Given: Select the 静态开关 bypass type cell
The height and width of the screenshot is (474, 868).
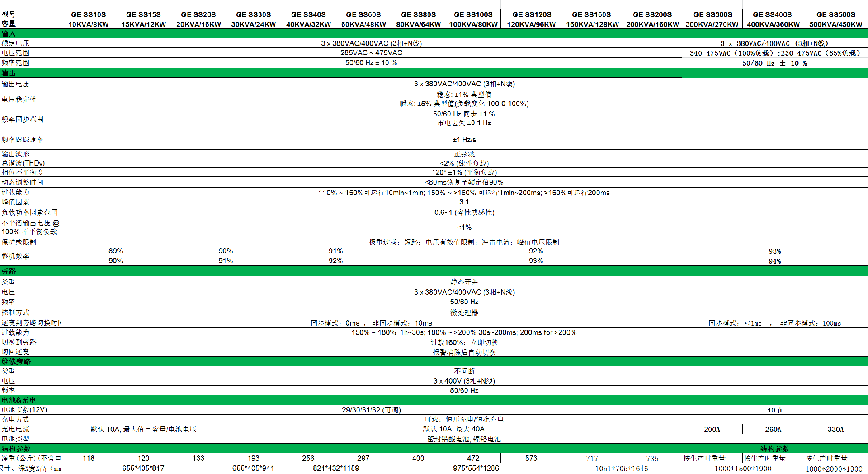Looking at the screenshot, I should (x=464, y=282).
